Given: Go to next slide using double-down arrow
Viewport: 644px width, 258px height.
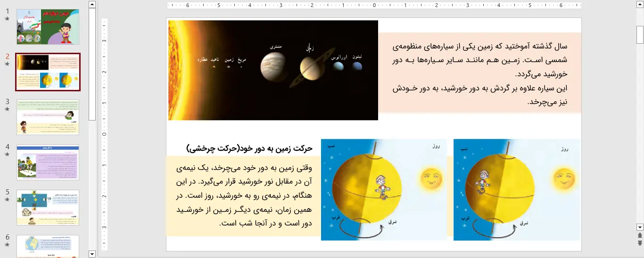Looking at the screenshot, I should tap(640, 243).
